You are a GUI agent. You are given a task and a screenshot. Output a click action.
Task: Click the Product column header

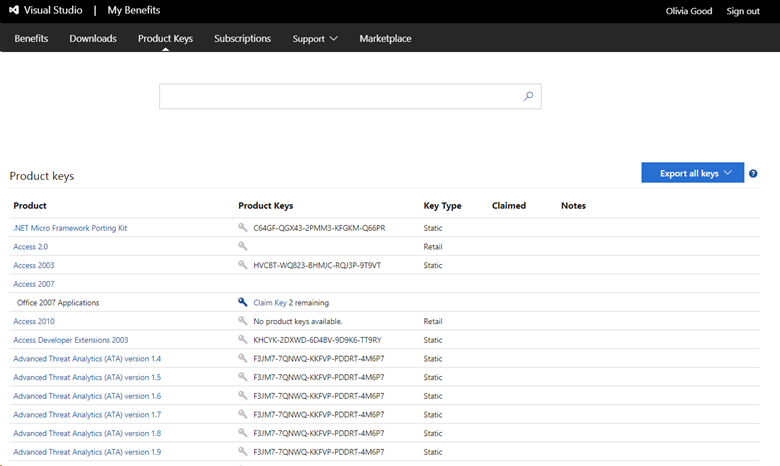[x=30, y=205]
